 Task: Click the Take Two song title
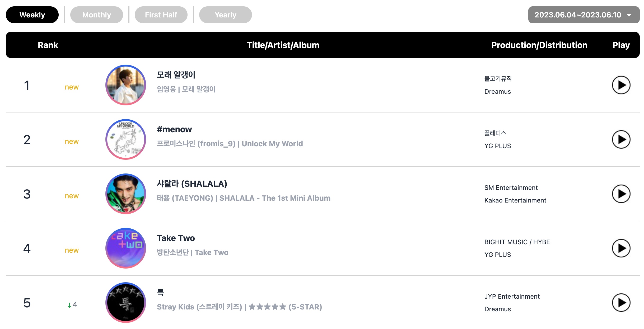176,238
